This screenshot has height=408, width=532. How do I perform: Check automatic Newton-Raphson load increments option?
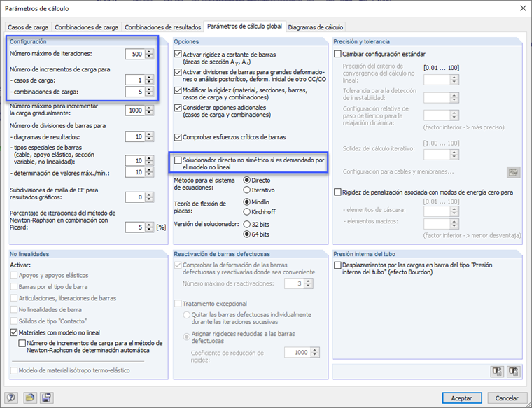click(22, 343)
